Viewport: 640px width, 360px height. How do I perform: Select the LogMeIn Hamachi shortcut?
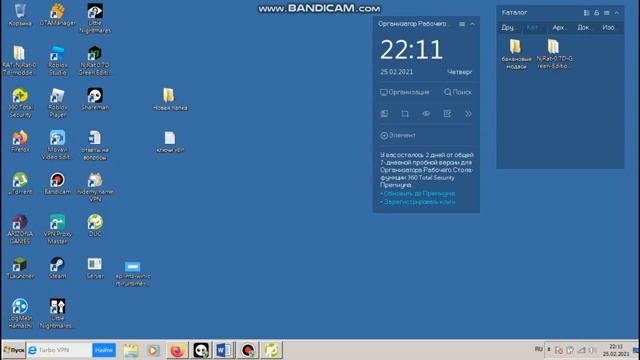pyautogui.click(x=20, y=313)
